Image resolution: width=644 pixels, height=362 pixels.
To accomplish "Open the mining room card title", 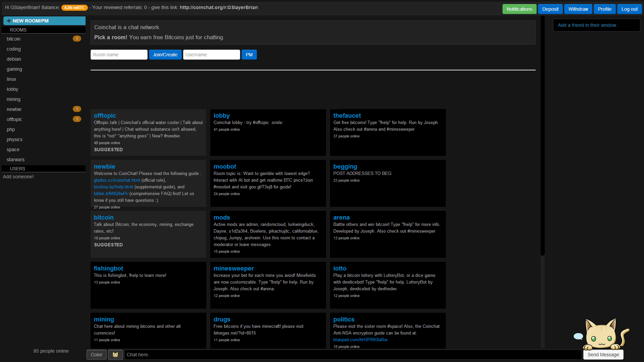I will [x=104, y=319].
